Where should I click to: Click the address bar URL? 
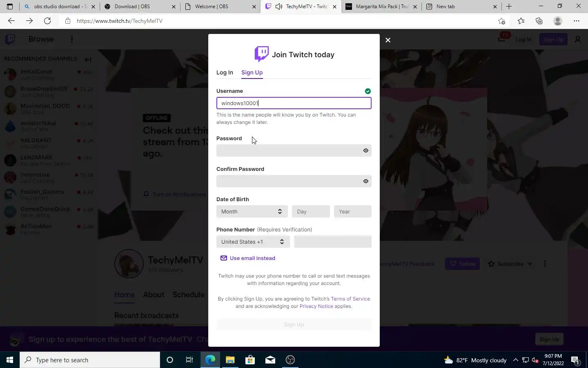[120, 21]
